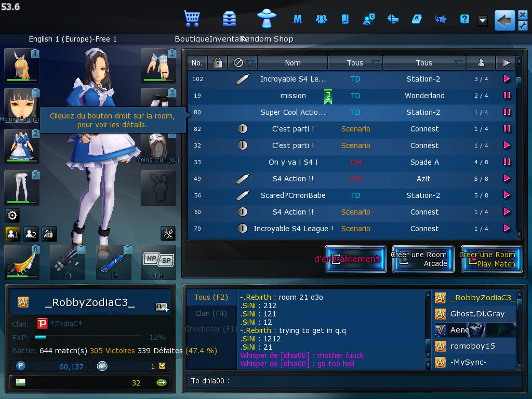Select the white leggings item slot
The image size is (532, 399).
[x=22, y=188]
